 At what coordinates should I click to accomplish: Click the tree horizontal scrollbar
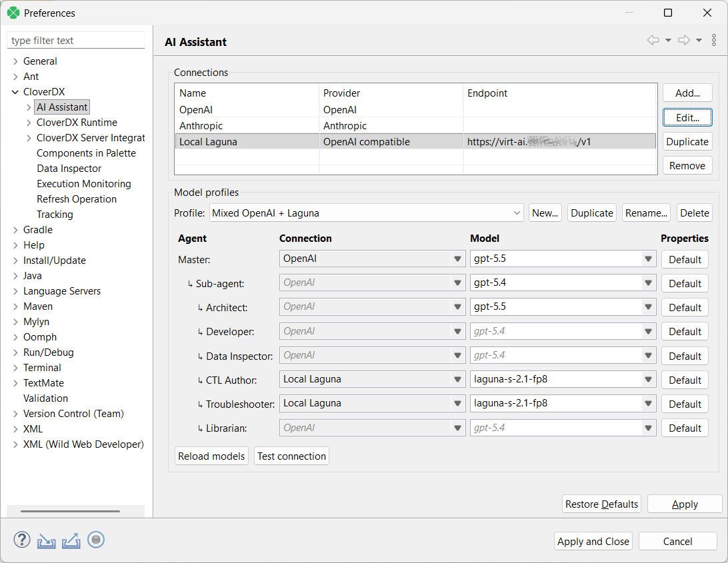[70, 511]
